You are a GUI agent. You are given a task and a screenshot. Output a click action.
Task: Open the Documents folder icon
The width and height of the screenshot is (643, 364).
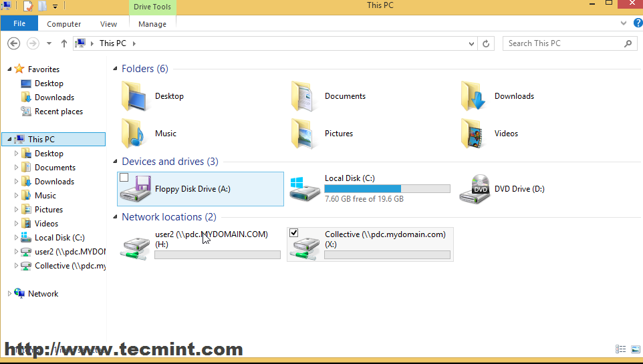[x=303, y=96]
